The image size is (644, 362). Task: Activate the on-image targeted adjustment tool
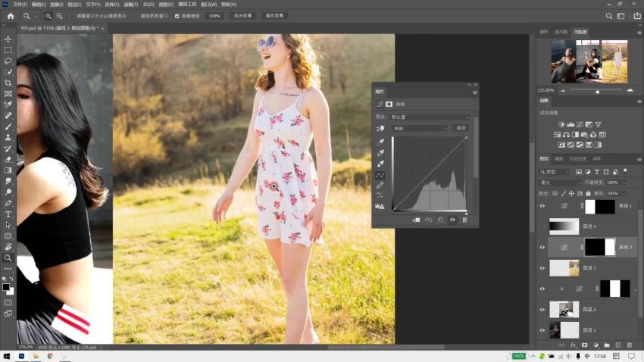click(x=380, y=129)
